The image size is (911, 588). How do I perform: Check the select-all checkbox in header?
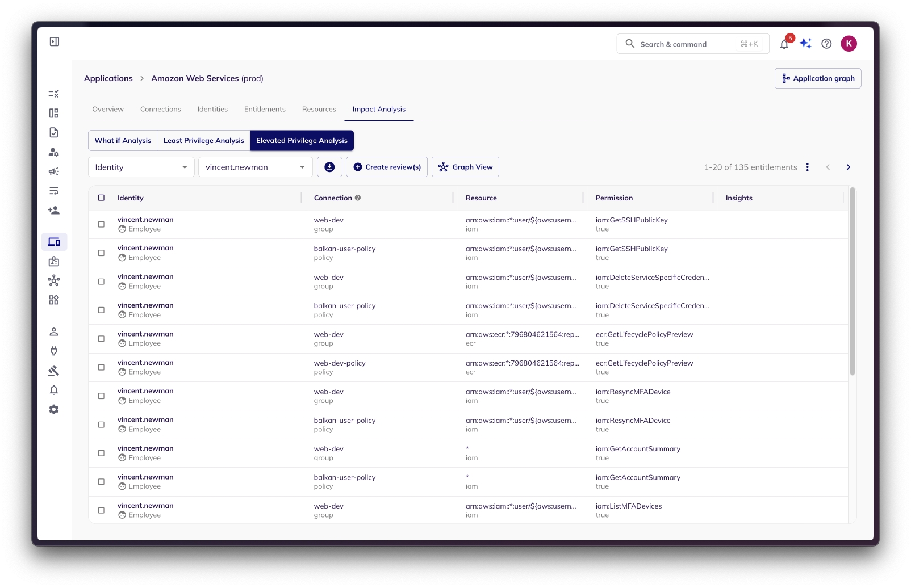[101, 198]
